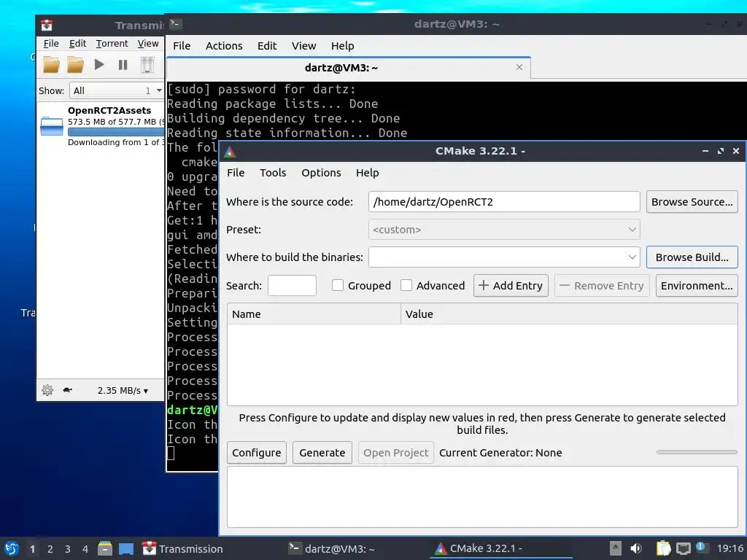Click CMake progress bar near generator

697,452
